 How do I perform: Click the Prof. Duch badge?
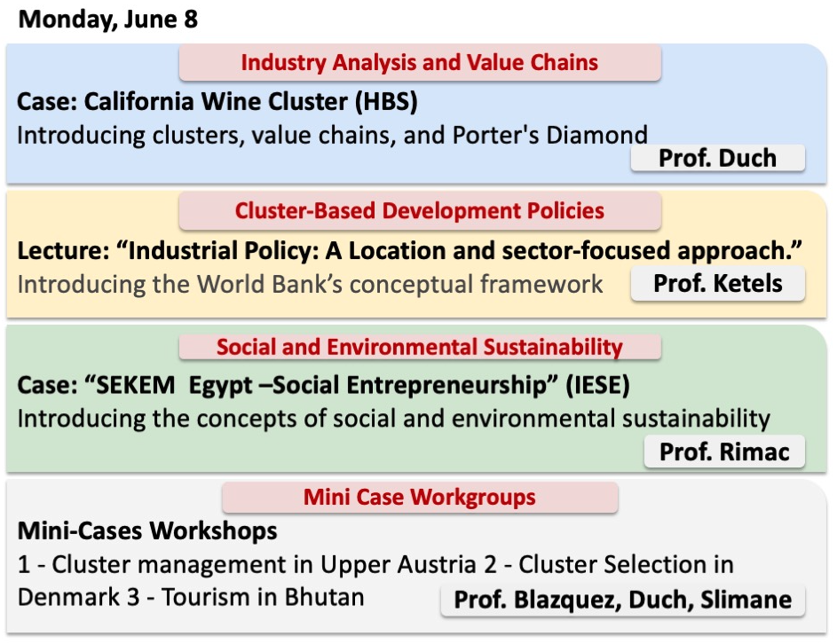point(717,159)
